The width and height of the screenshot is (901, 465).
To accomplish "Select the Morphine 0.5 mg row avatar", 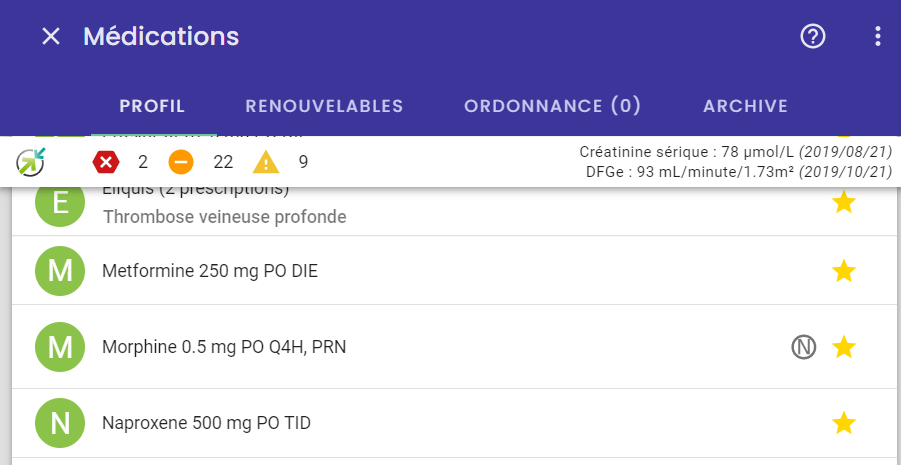I will [60, 347].
